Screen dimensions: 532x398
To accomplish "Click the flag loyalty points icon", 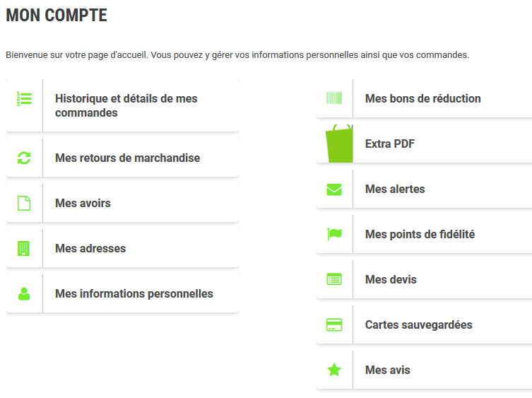I will [334, 235].
